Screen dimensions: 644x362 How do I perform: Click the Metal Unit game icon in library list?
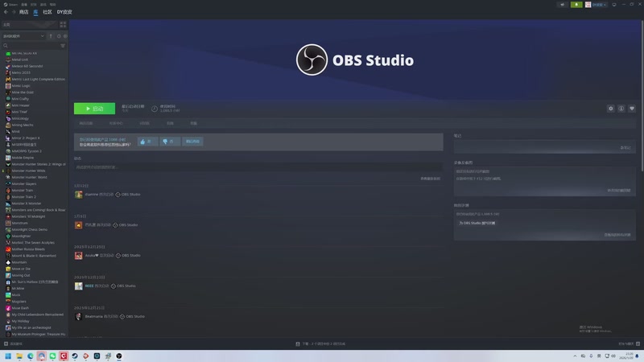(x=8, y=60)
